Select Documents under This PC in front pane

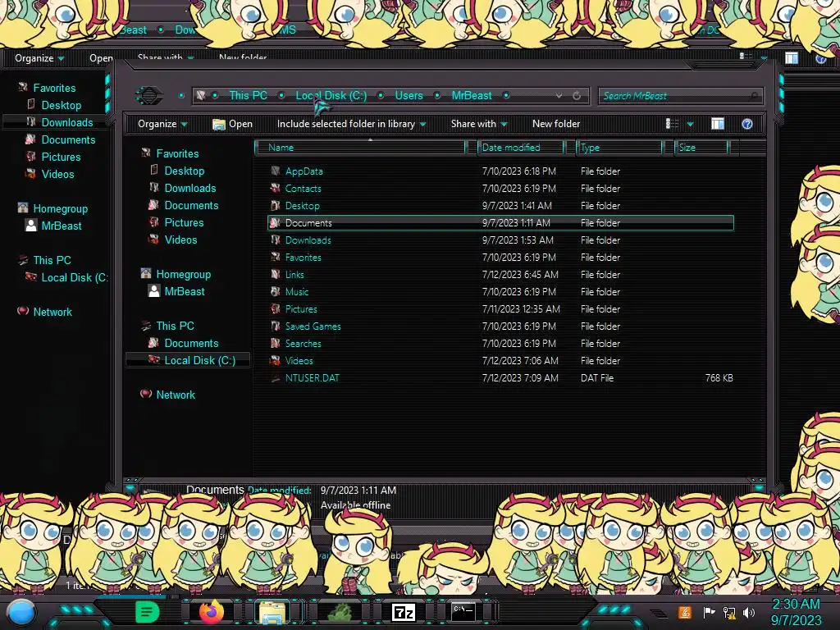pyautogui.click(x=191, y=343)
